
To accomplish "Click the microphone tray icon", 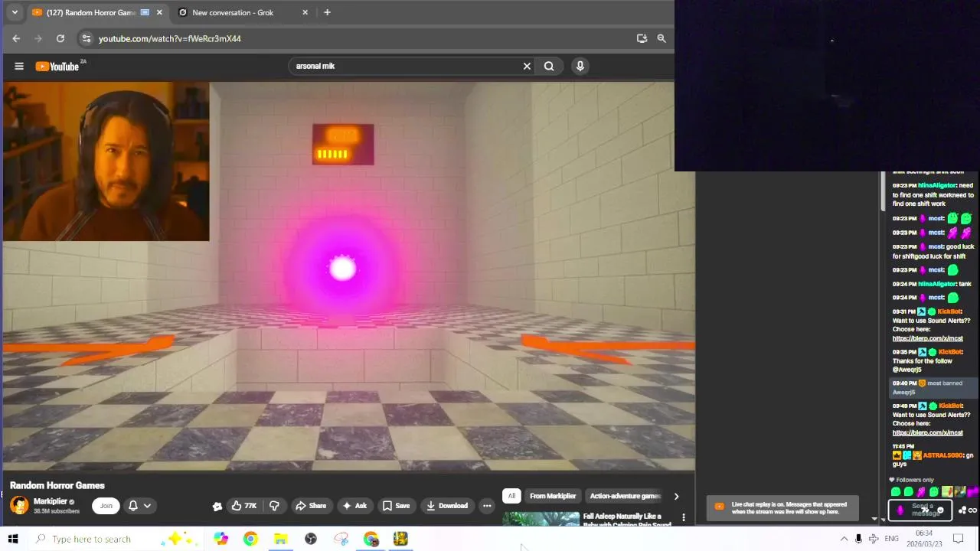I will tap(858, 539).
